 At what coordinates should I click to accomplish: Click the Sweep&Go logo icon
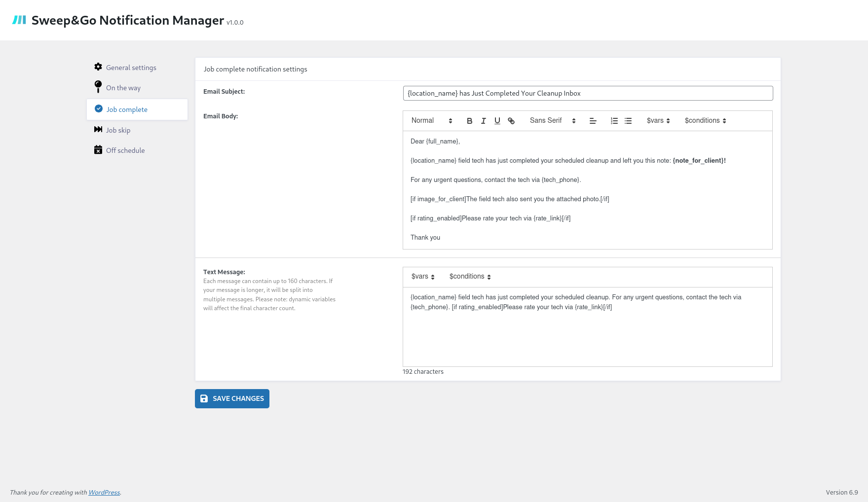click(19, 20)
